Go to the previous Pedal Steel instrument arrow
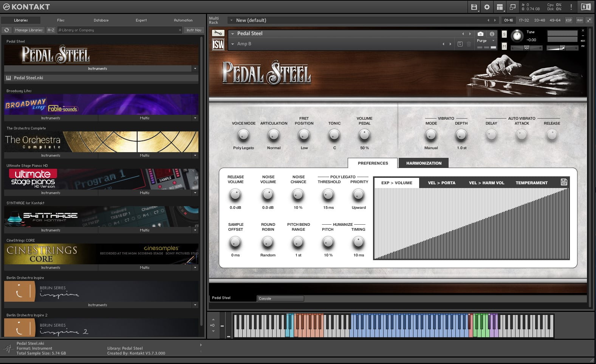This screenshot has width=596, height=364. pyautogui.click(x=463, y=34)
